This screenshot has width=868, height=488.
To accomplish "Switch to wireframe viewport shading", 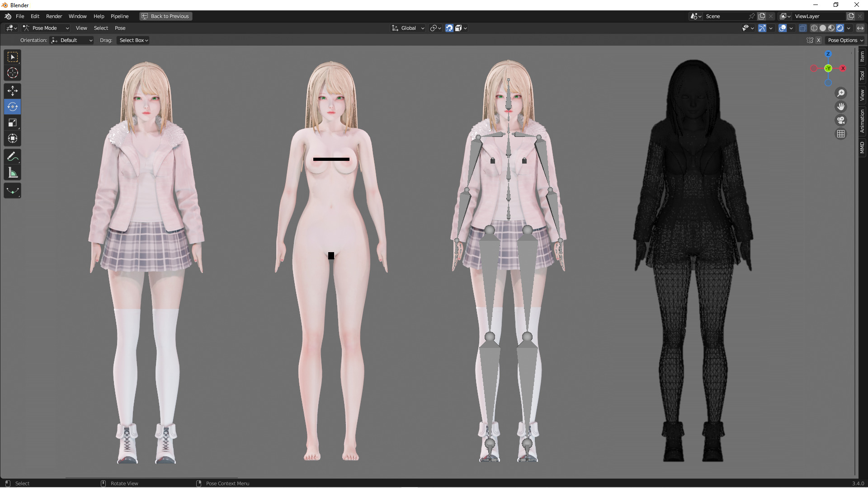I will click(814, 28).
